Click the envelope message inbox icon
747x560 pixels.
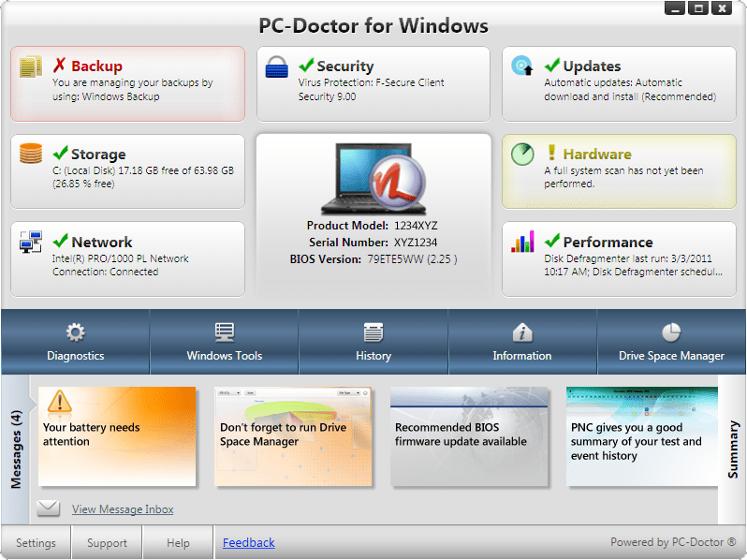tap(49, 508)
